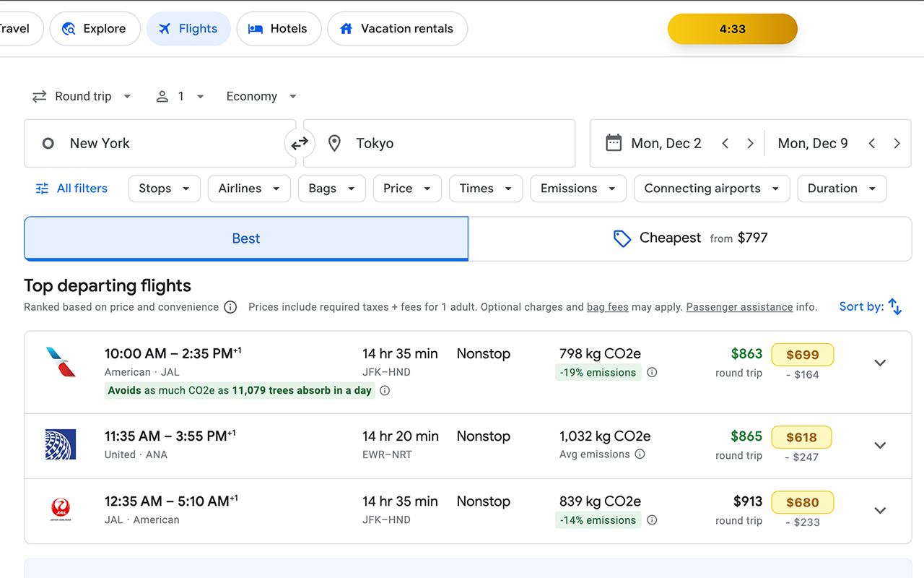Click the $680 yellow price badge
Viewport: 924px width, 578px height.
803,502
